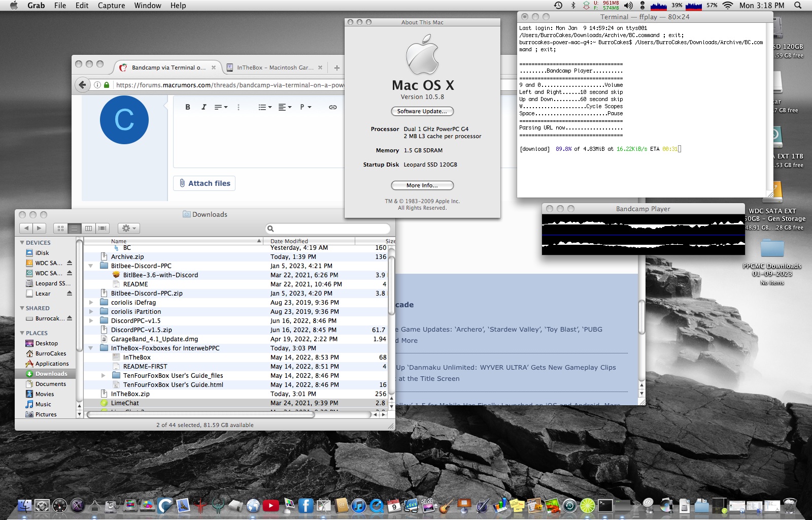This screenshot has width=812, height=520.
Task: Open the File menu
Action: click(x=60, y=5)
